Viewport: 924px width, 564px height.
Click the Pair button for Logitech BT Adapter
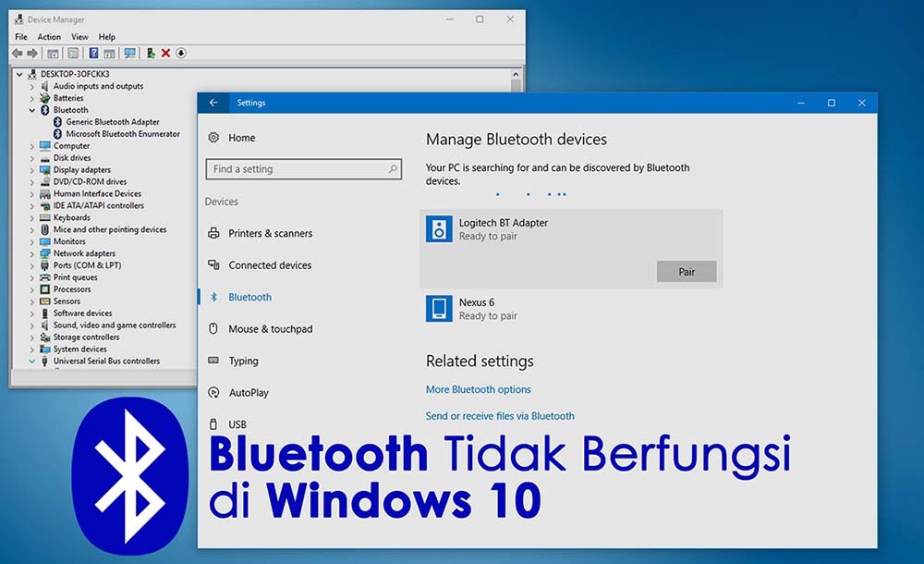(x=687, y=272)
